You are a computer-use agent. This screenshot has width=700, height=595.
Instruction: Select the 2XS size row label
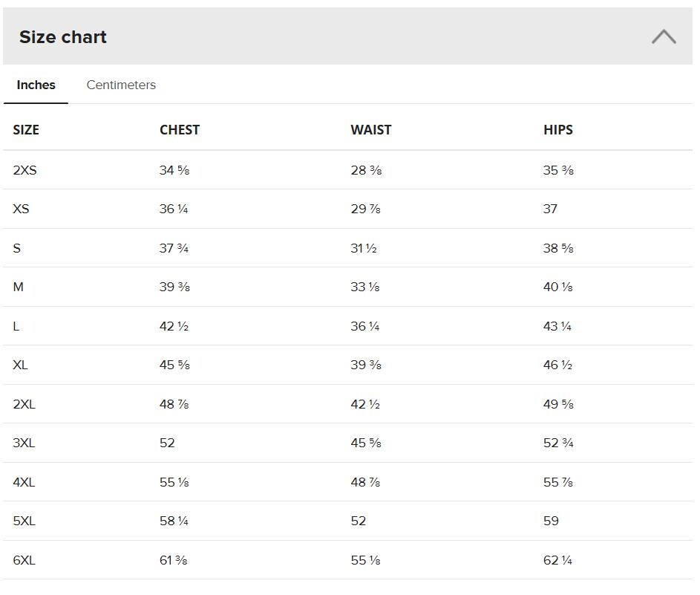pyautogui.click(x=25, y=170)
